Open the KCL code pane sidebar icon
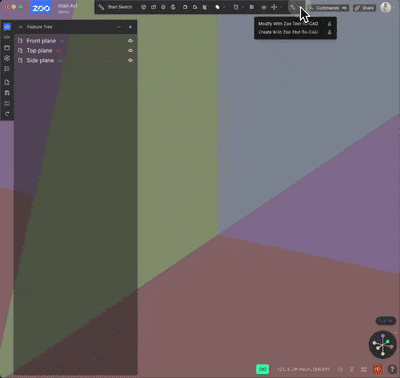 pos(7,37)
